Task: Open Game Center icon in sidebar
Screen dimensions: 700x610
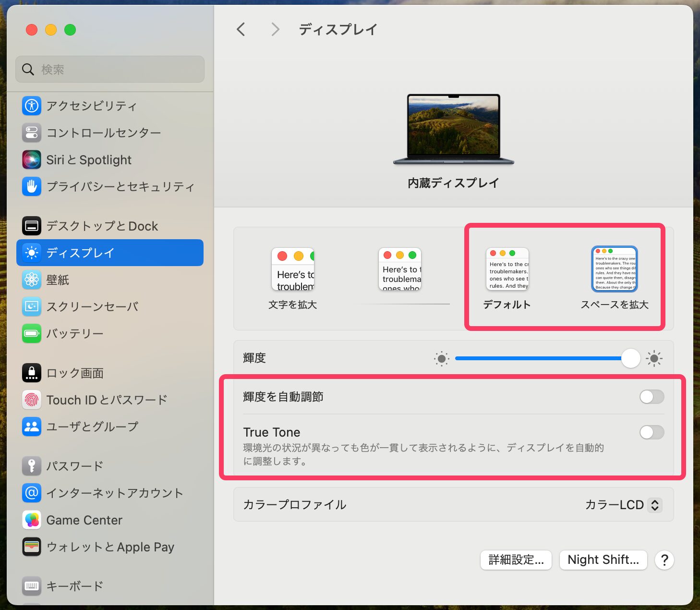Action: 32,520
